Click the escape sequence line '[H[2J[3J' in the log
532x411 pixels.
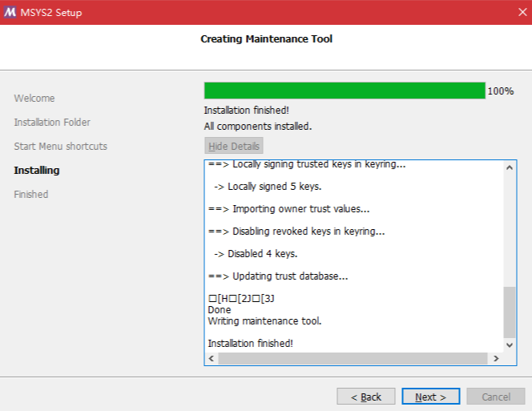point(241,299)
